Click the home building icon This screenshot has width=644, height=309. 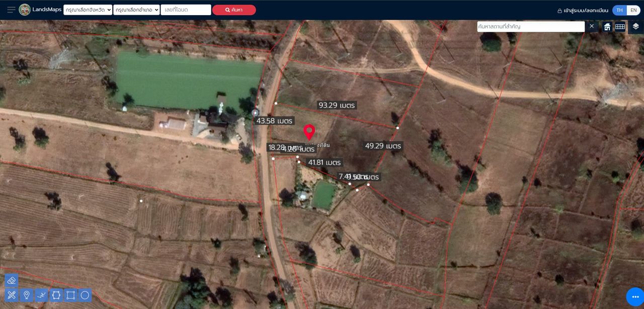click(607, 27)
